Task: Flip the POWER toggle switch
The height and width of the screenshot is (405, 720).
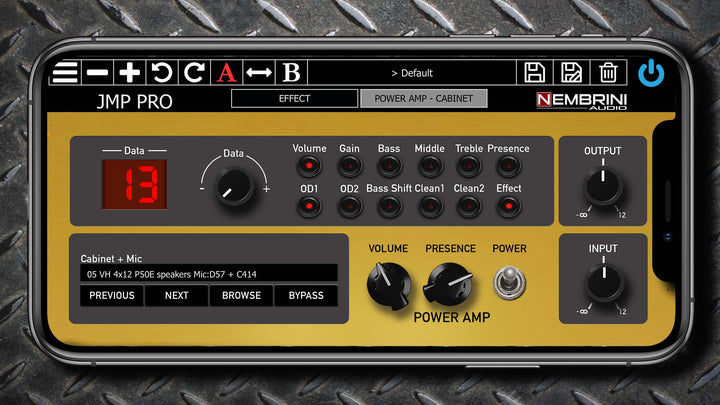Action: point(509,283)
